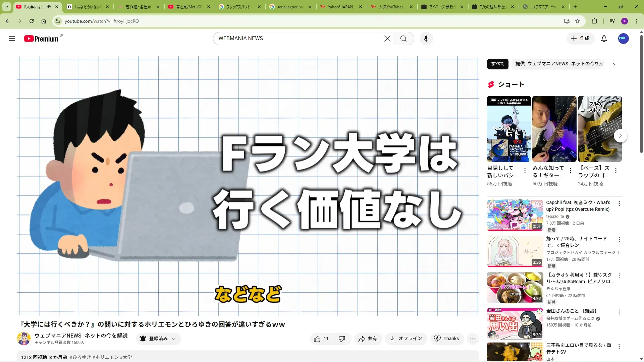Bookmark this page with star icon
This screenshot has width=644, height=362.
[578, 21]
